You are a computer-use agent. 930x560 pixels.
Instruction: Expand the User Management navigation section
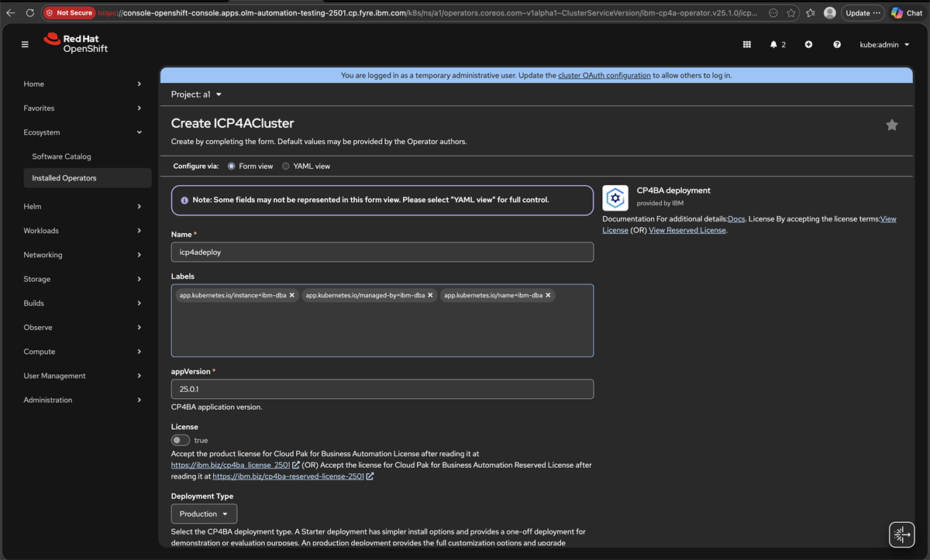pos(82,376)
